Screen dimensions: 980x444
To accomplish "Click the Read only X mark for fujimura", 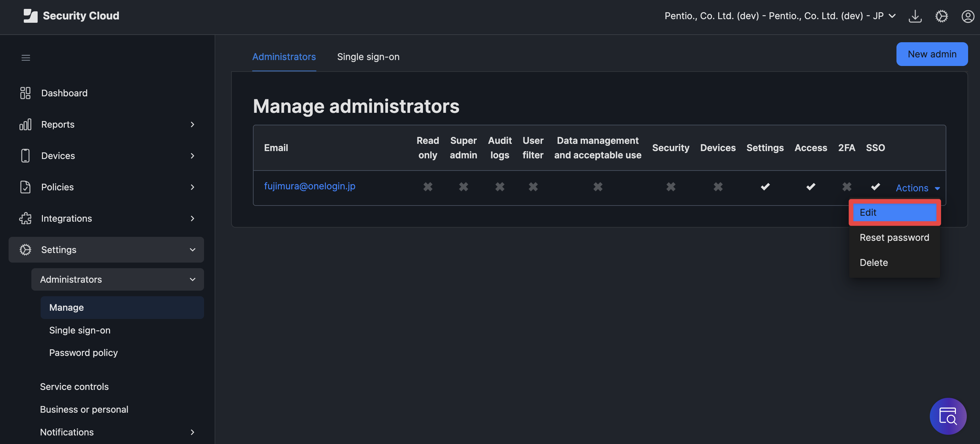I will [428, 186].
